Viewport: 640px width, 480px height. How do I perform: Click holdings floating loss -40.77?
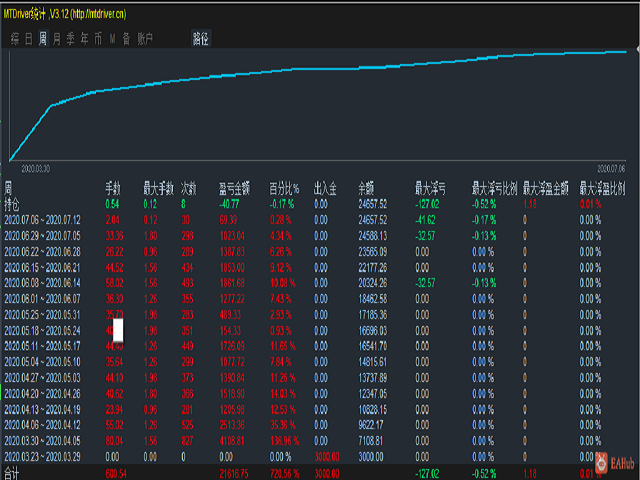pos(229,204)
